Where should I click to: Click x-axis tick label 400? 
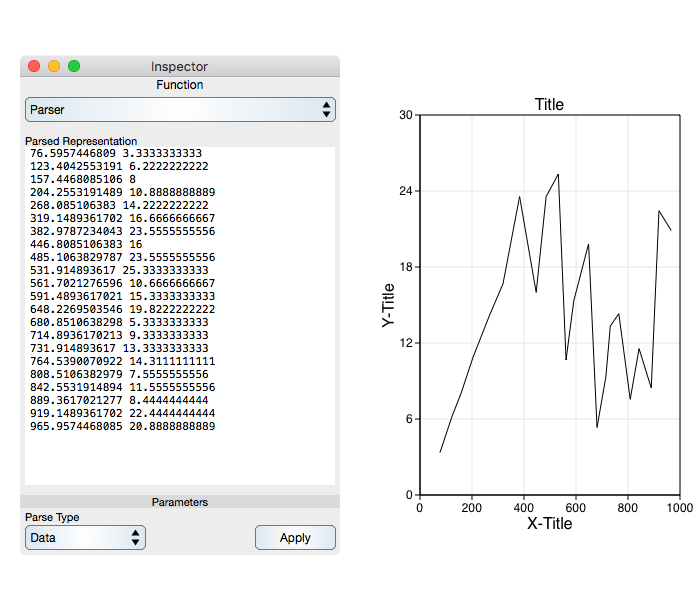pyautogui.click(x=524, y=508)
